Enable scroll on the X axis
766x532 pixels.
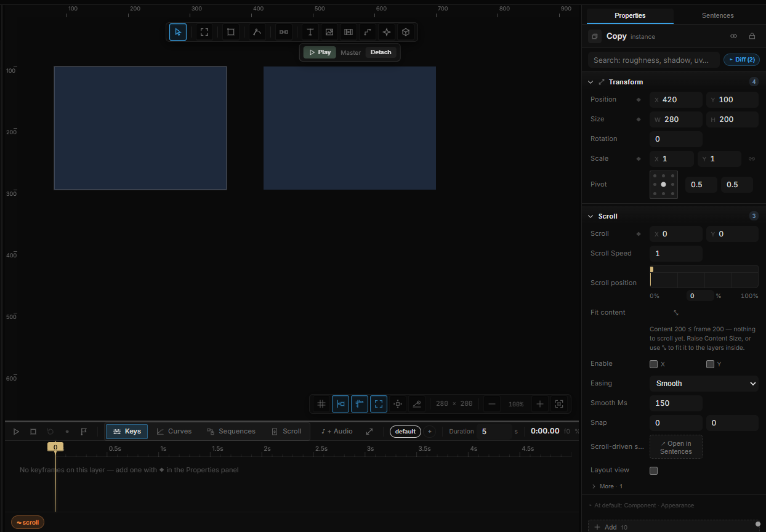[x=653, y=364]
